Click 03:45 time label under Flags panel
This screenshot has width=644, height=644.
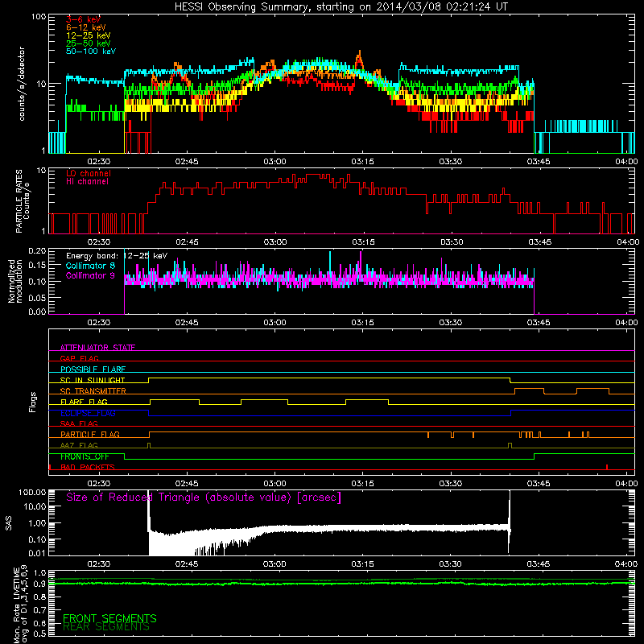(539, 484)
